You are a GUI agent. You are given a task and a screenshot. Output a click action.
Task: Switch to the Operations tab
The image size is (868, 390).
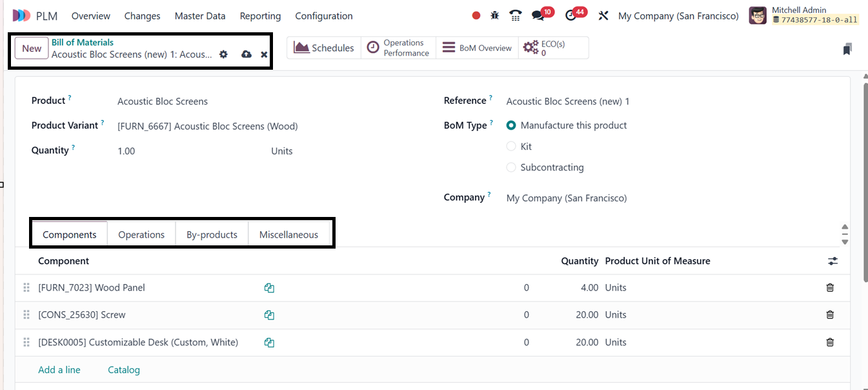tap(141, 234)
